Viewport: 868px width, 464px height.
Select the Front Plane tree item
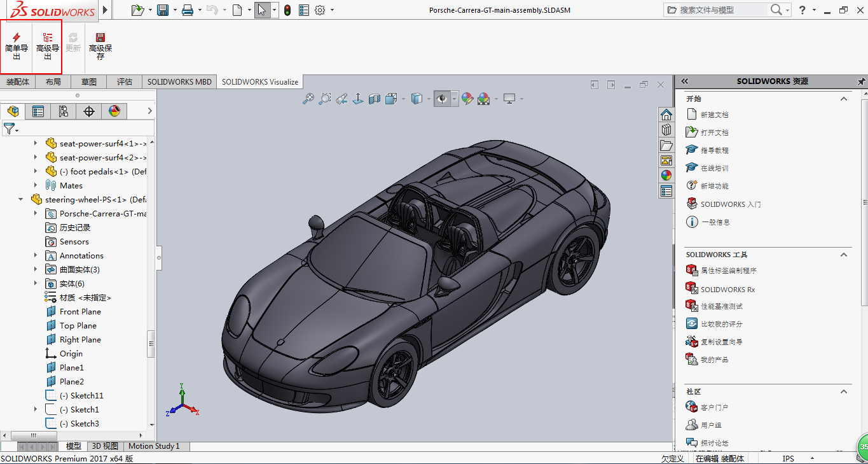[80, 311]
